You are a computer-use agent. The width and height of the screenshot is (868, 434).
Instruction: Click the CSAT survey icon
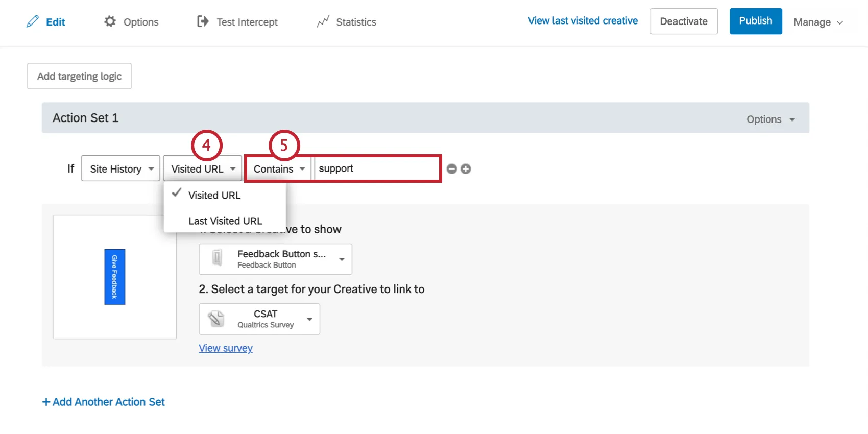(216, 319)
